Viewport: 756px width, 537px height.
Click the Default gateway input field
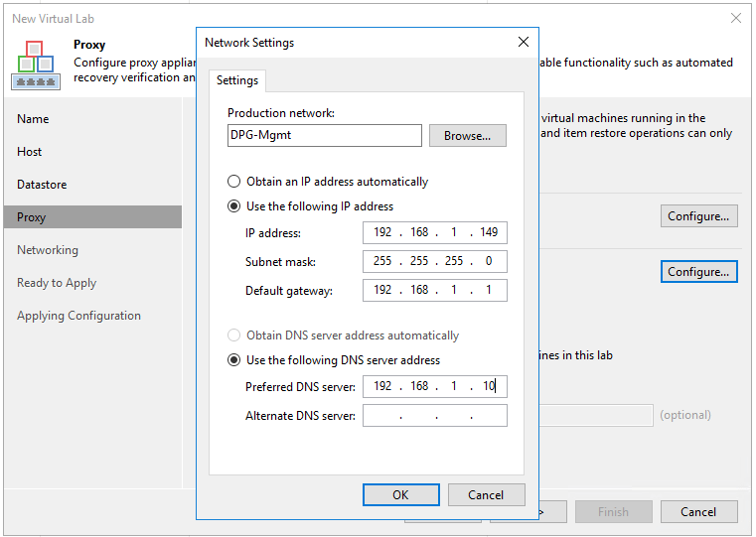pyautogui.click(x=434, y=291)
